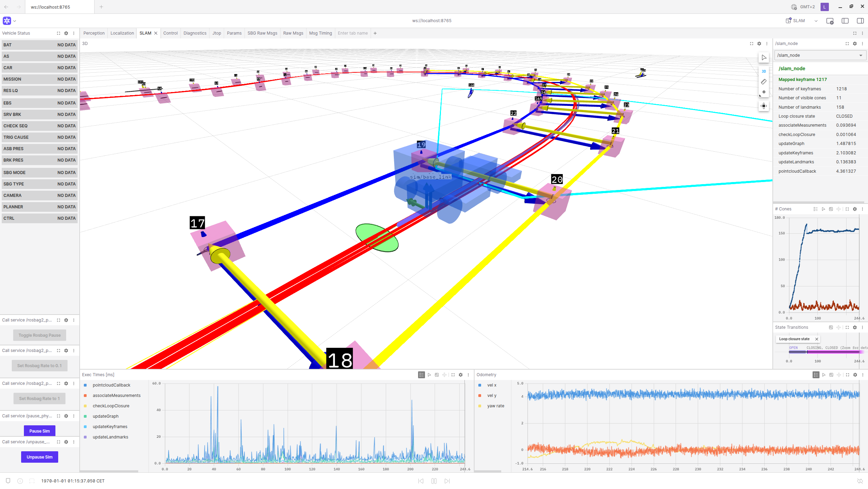Click Set Rosbag Rate to 1 button

click(39, 399)
